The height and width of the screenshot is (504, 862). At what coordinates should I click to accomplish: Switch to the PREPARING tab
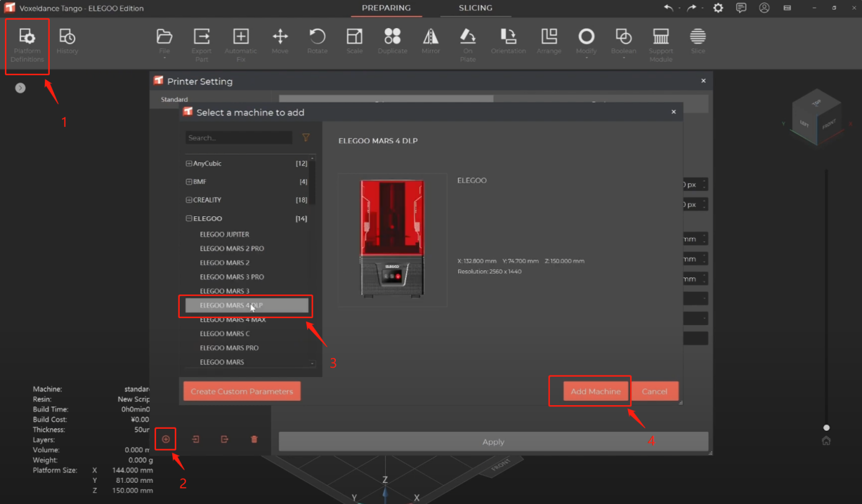coord(386,8)
